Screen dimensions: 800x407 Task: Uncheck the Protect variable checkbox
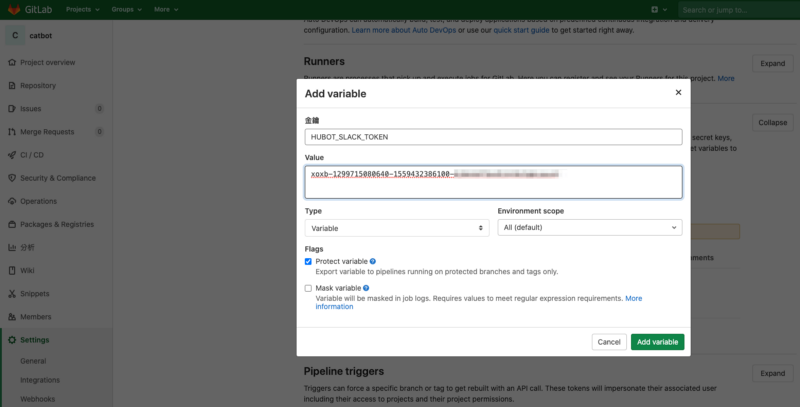pyautogui.click(x=308, y=262)
